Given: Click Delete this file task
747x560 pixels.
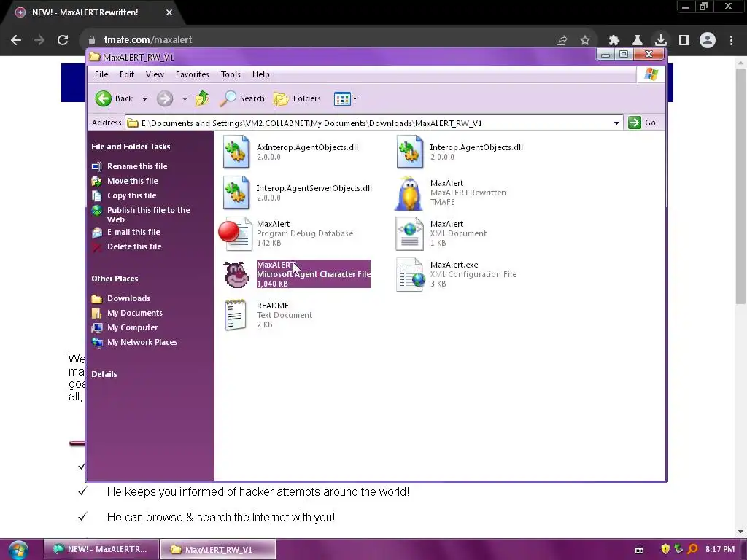Looking at the screenshot, I should pos(134,246).
